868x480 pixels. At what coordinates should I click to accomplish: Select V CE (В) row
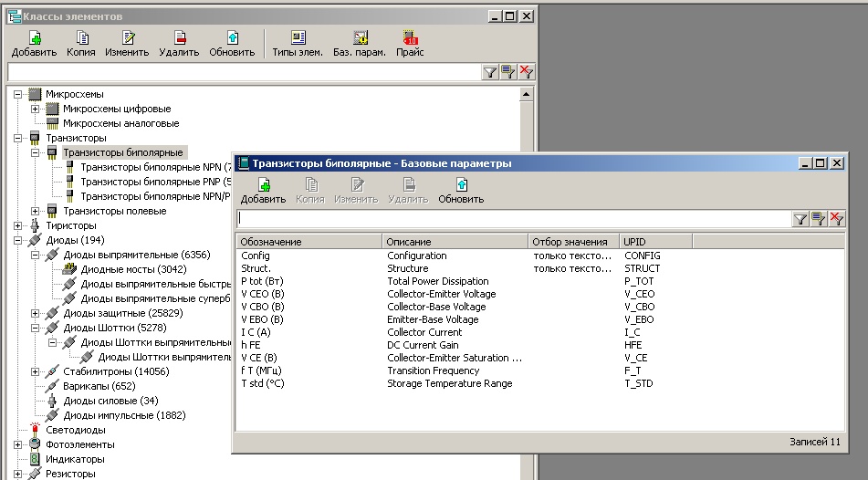(x=539, y=358)
